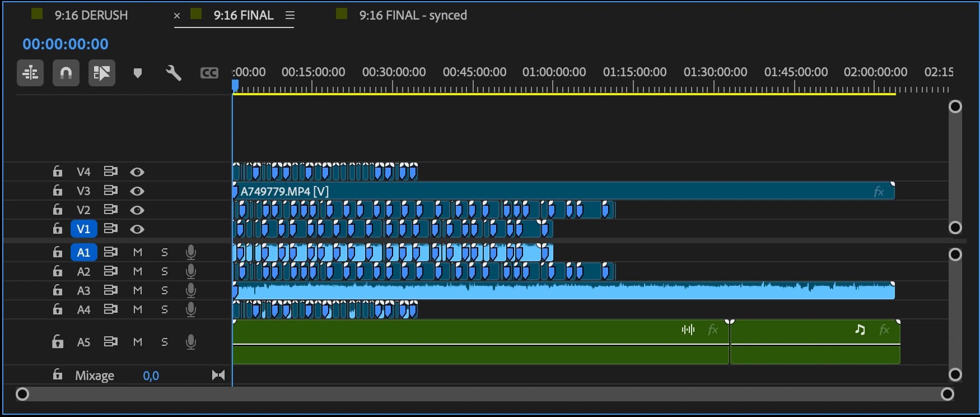Enable voice-over record on the A1 track

(x=191, y=253)
